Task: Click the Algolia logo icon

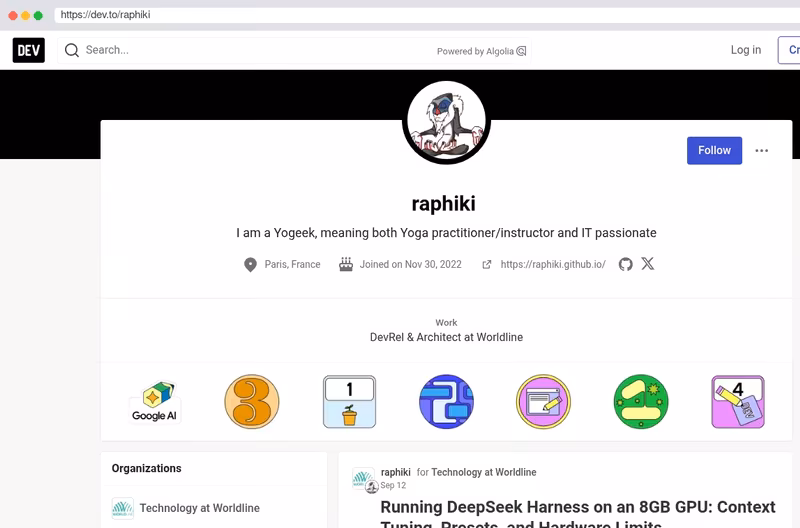Action: tap(521, 51)
